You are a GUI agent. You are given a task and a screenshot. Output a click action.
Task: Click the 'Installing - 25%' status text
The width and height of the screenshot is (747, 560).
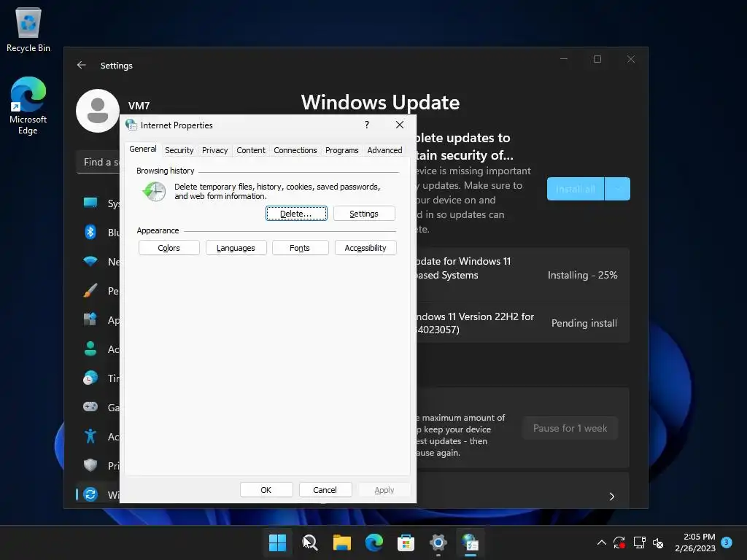(x=582, y=275)
